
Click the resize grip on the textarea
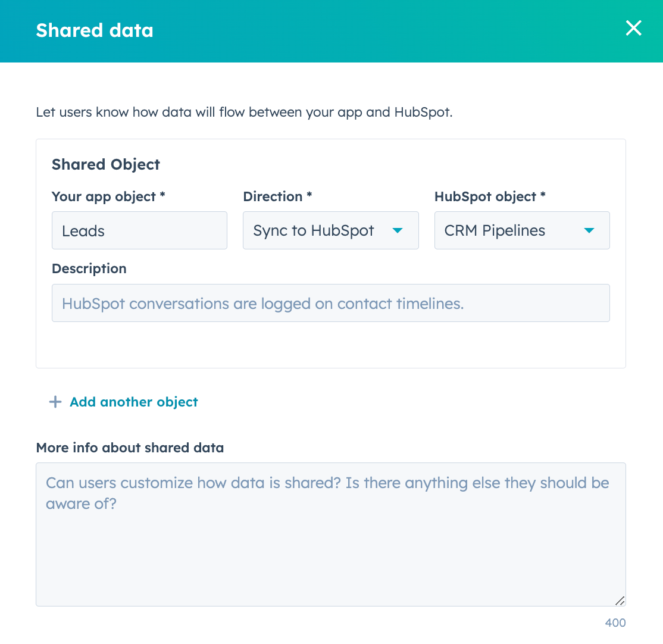pyautogui.click(x=620, y=601)
